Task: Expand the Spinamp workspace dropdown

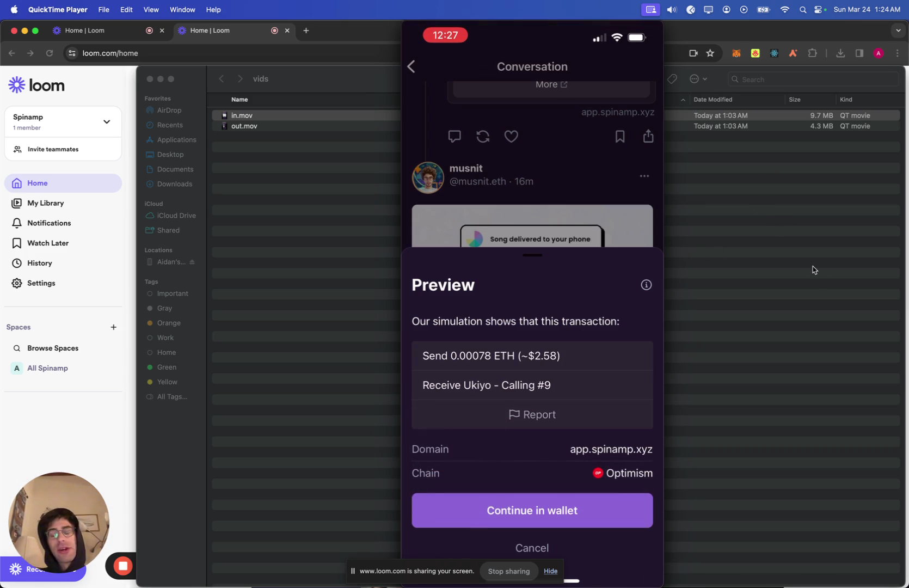Action: tap(107, 122)
